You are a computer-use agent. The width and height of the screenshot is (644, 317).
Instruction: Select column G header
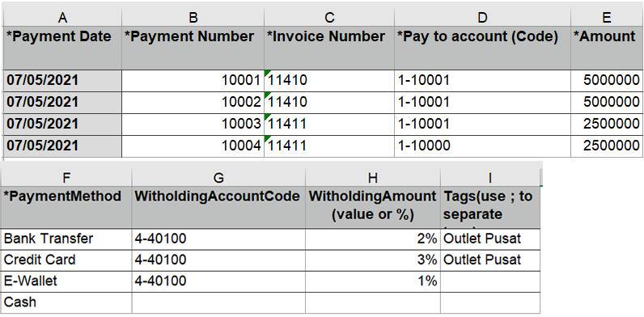click(219, 177)
